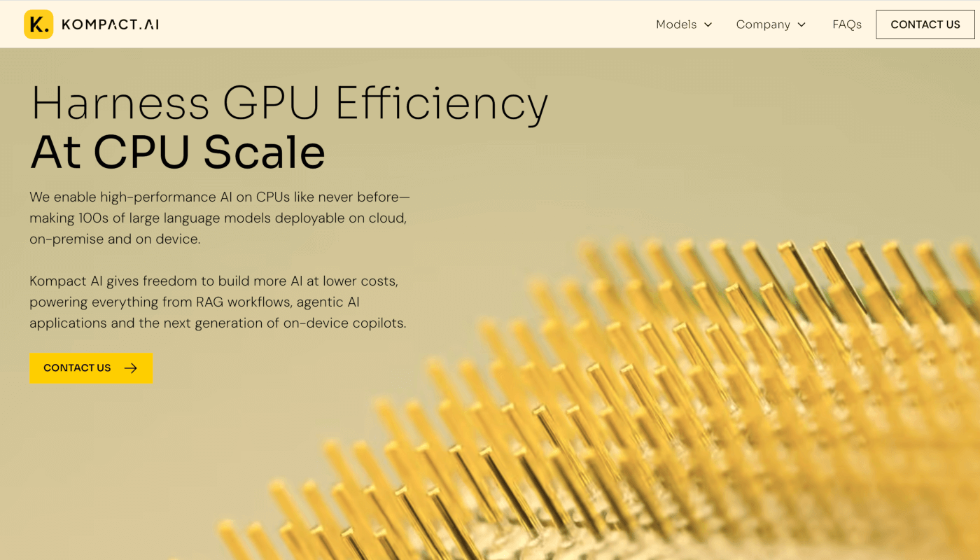Expand the chevron beside Company

801,24
